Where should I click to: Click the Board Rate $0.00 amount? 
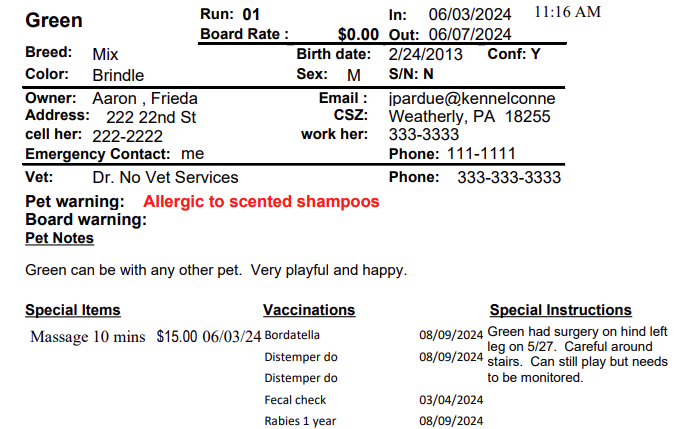tap(358, 34)
